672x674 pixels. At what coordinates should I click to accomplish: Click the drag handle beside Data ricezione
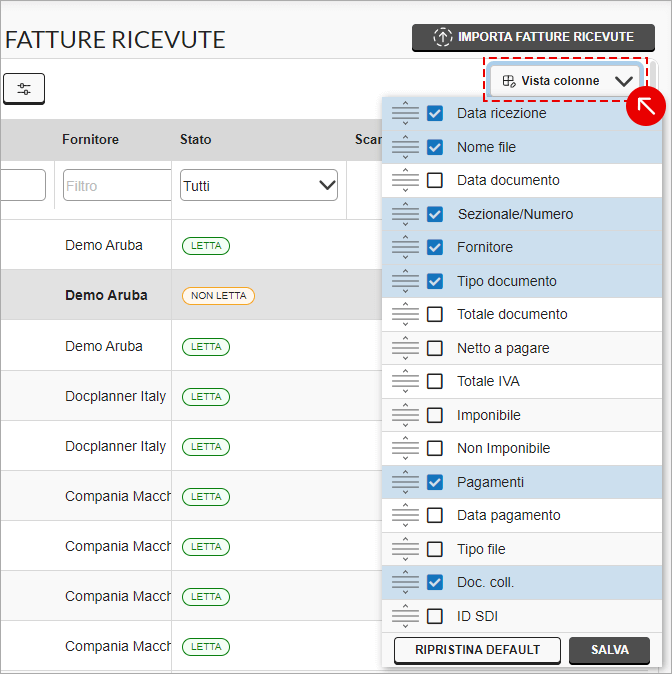click(405, 114)
